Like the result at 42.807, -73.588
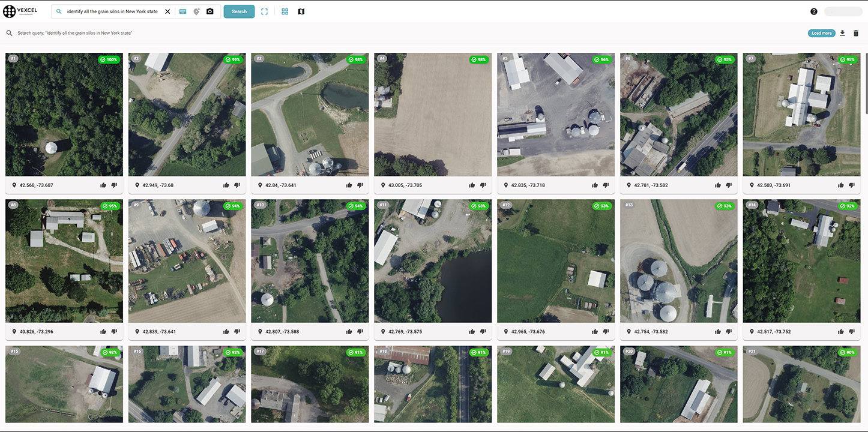 tap(349, 331)
